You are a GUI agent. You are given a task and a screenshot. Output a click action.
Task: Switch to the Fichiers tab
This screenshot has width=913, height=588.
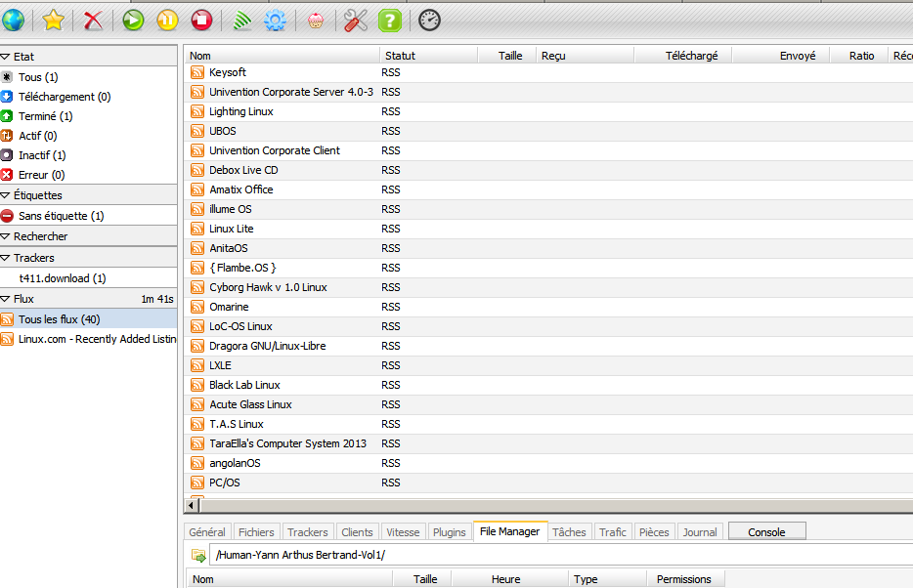[256, 532]
